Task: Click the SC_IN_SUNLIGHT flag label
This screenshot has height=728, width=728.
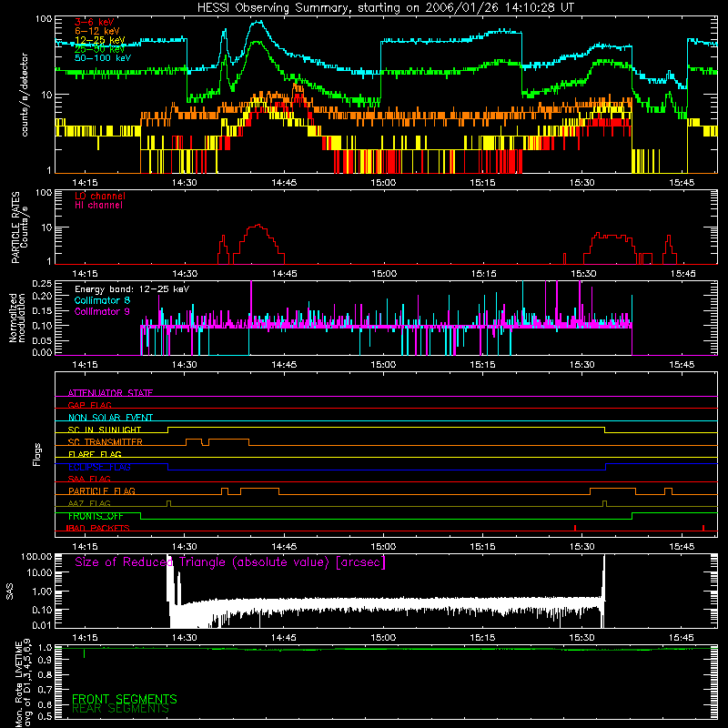Action: tap(105, 430)
